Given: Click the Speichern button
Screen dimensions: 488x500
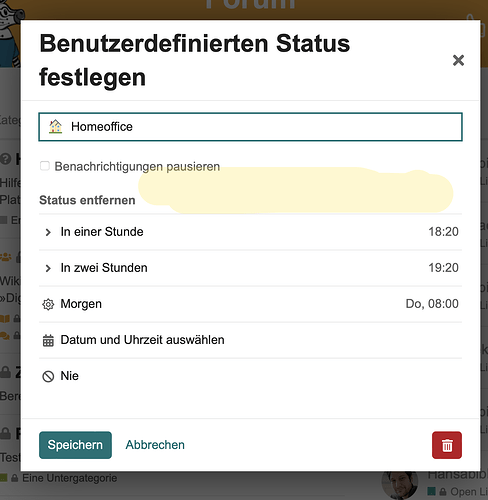Looking at the screenshot, I should tap(75, 445).
